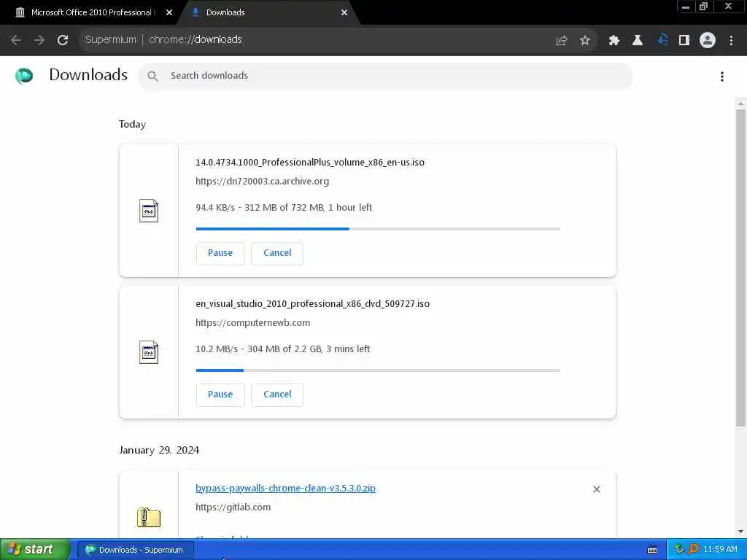Click the Office ISO download progress bar
The height and width of the screenshot is (560, 747).
click(x=378, y=229)
